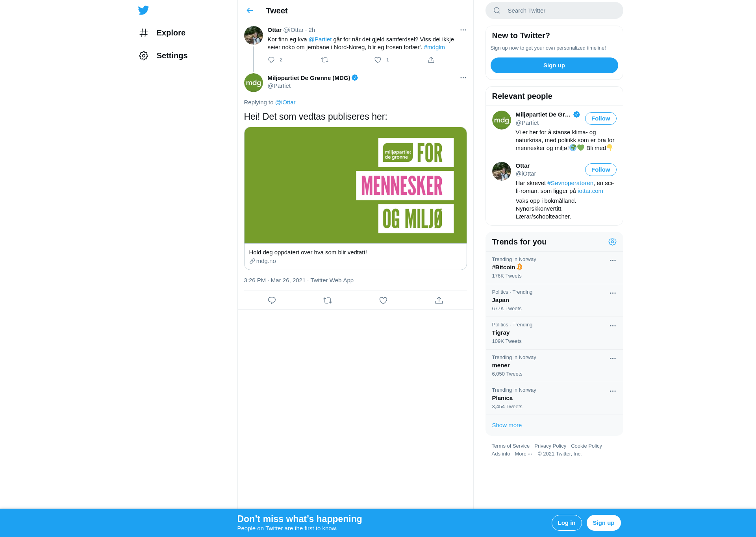Viewport: 756px width, 537px height.
Task: Like Ottar's tweet with heart icon
Action: point(378,60)
